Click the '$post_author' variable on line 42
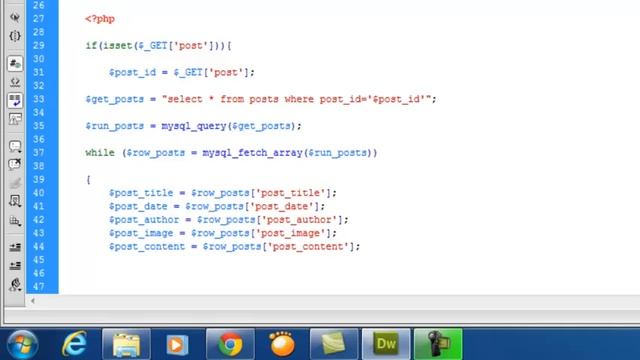The height and width of the screenshot is (360, 640). click(144, 220)
